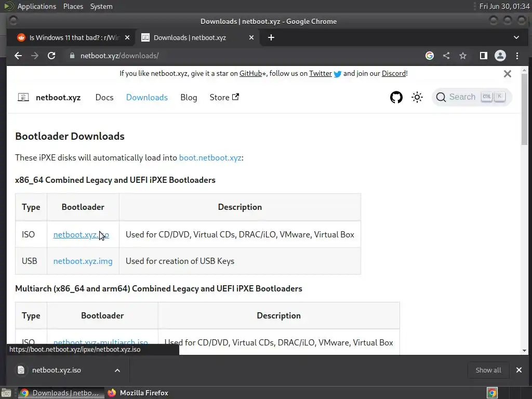This screenshot has height=399, width=532.
Task: Click the clock showing Fri Jun 30, 01:34
Action: pyautogui.click(x=504, y=6)
